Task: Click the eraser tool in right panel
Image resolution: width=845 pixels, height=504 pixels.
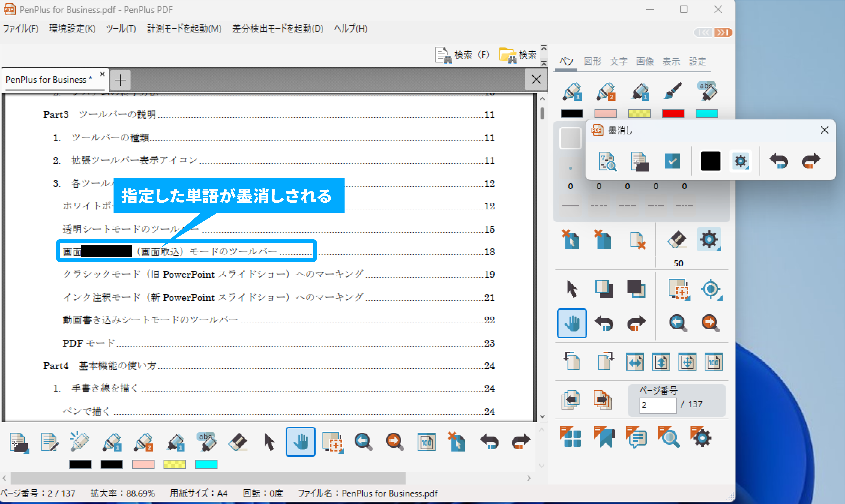Action: point(677,240)
